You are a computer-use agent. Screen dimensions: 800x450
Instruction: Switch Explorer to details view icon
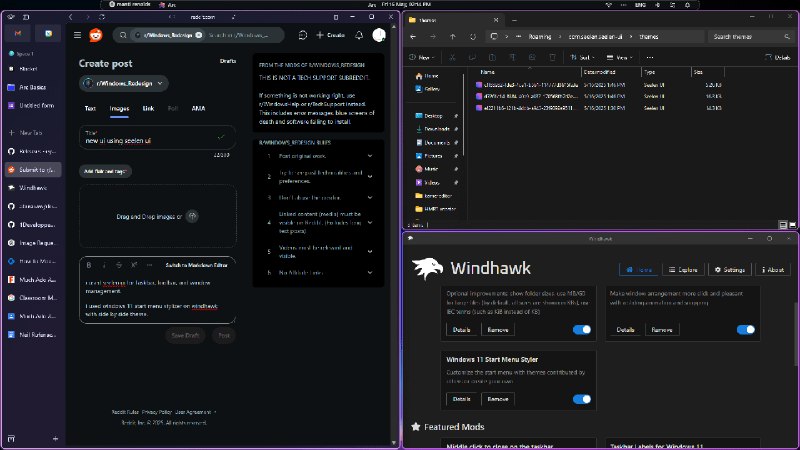pyautogui.click(x=783, y=225)
